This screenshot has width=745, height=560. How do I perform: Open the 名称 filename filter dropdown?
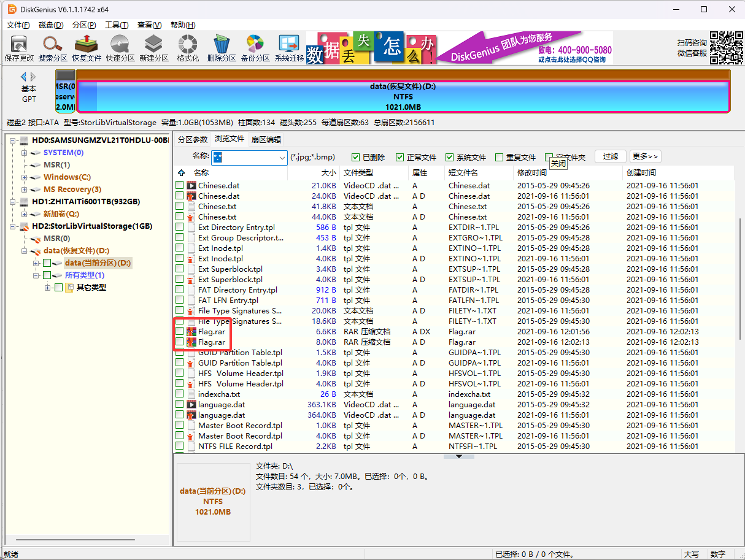coord(282,158)
